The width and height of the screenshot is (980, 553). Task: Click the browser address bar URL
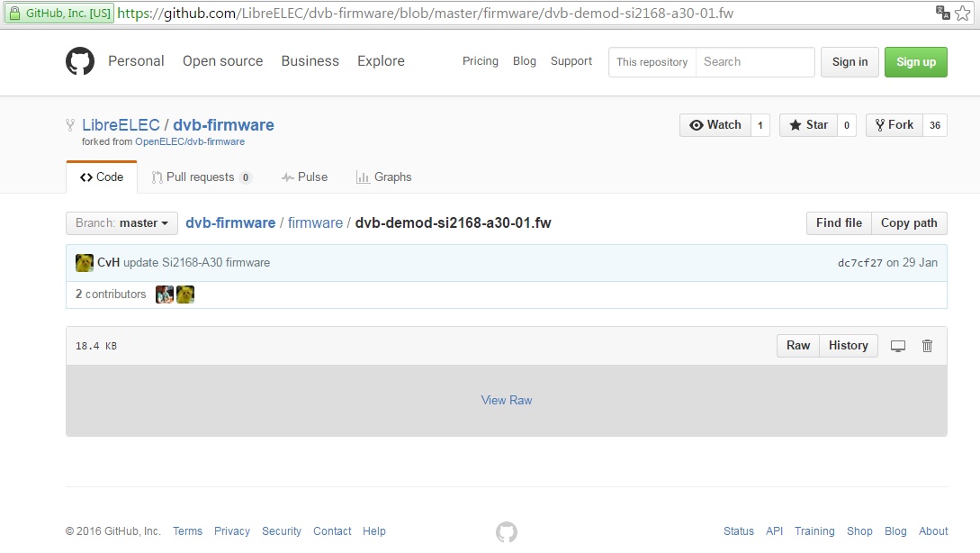point(425,14)
